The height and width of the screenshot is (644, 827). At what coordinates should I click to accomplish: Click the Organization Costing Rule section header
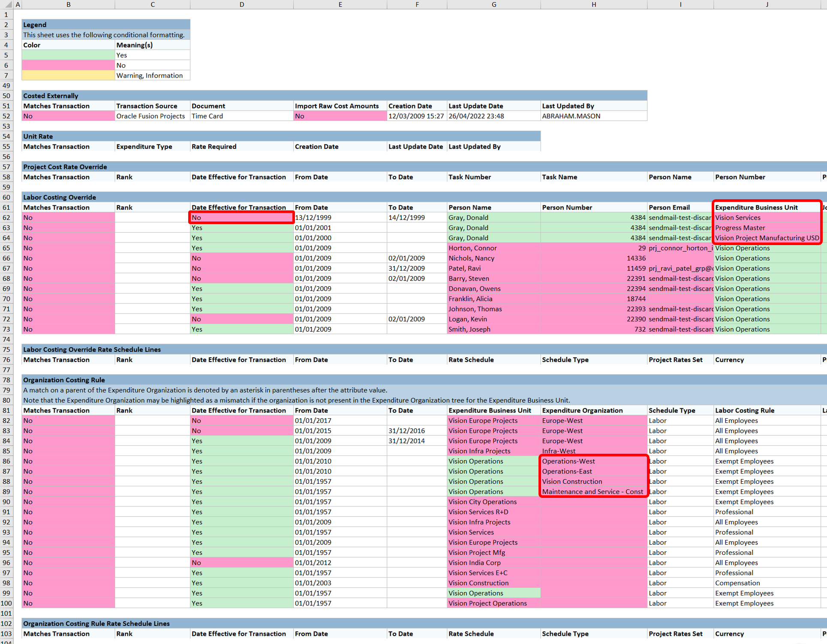(64, 380)
